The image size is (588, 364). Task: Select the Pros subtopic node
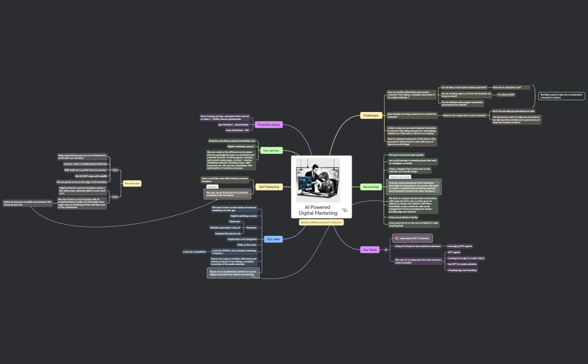(115, 170)
